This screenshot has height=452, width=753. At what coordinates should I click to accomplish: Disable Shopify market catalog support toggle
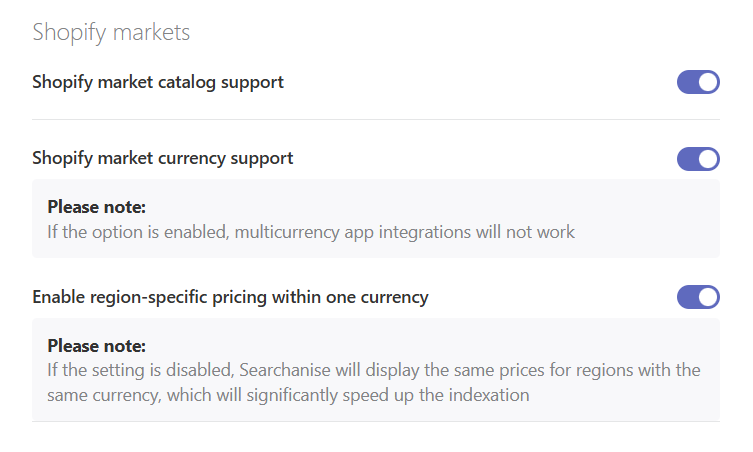pyautogui.click(x=698, y=82)
